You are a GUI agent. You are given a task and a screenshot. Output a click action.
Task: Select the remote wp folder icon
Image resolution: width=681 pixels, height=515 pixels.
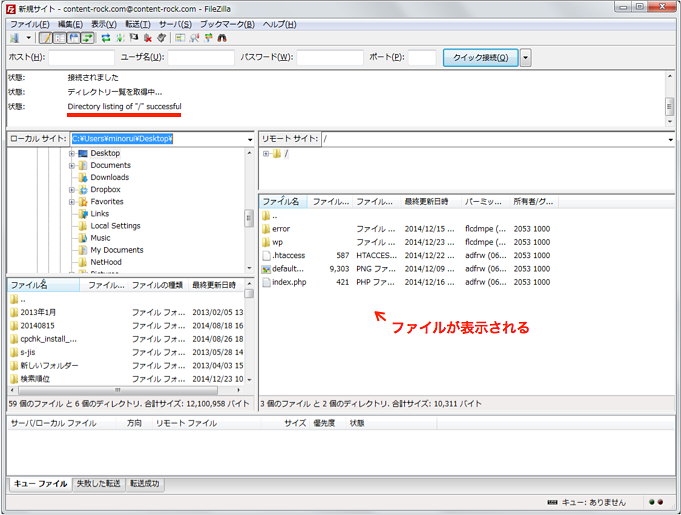click(x=266, y=242)
